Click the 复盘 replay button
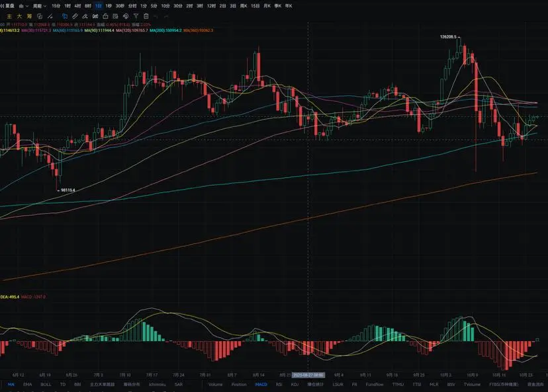 (7, 6)
